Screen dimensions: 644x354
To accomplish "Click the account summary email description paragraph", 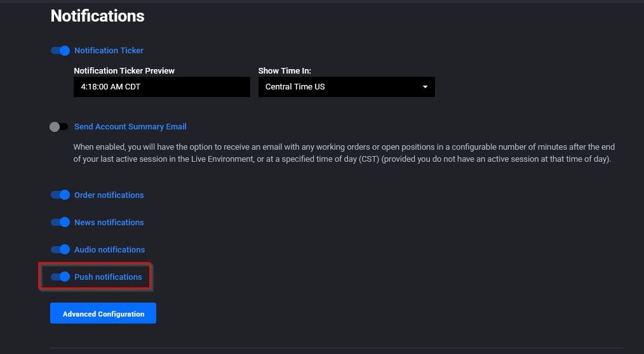I will (344, 153).
